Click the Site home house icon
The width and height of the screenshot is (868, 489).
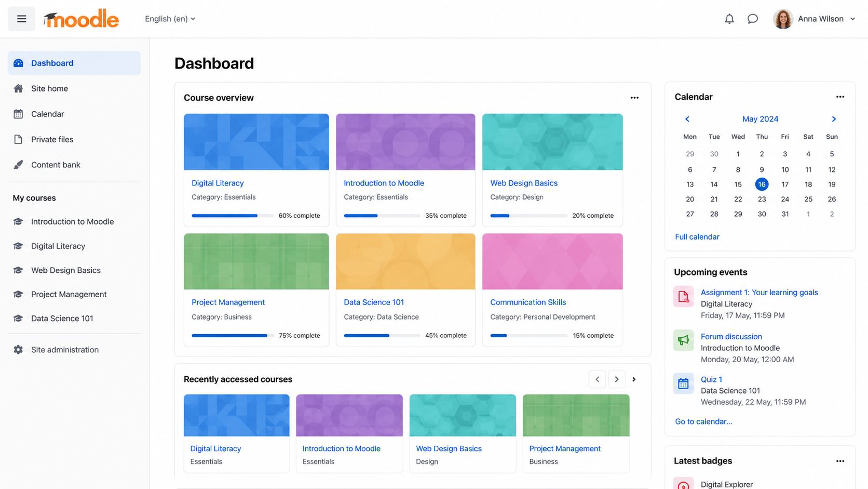pyautogui.click(x=18, y=88)
